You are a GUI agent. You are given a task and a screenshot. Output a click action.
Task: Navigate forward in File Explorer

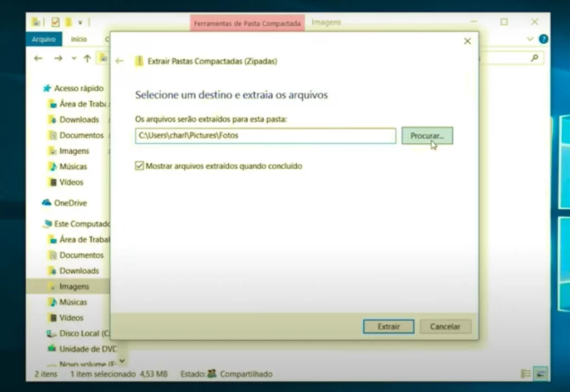[58, 58]
